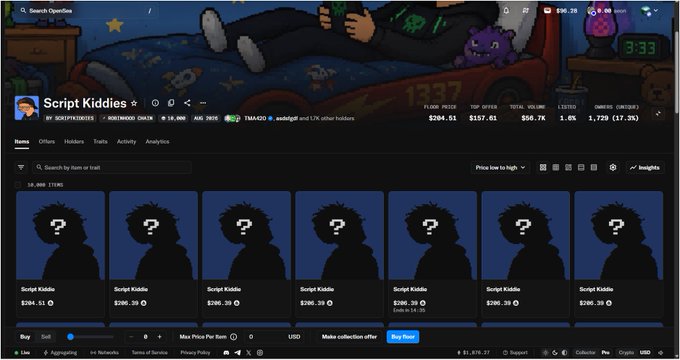Click the wallet balance $96.28
This screenshot has height=360, width=680.
tap(561, 10)
